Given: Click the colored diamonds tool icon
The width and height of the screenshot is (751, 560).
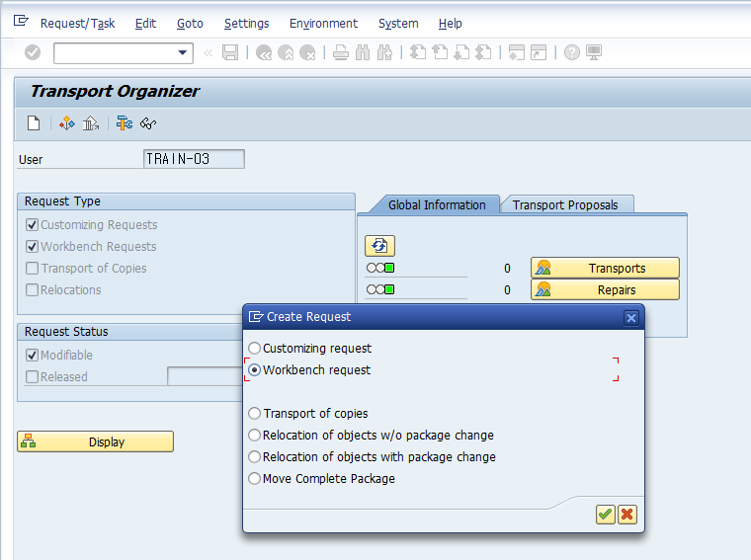Looking at the screenshot, I should (x=67, y=123).
